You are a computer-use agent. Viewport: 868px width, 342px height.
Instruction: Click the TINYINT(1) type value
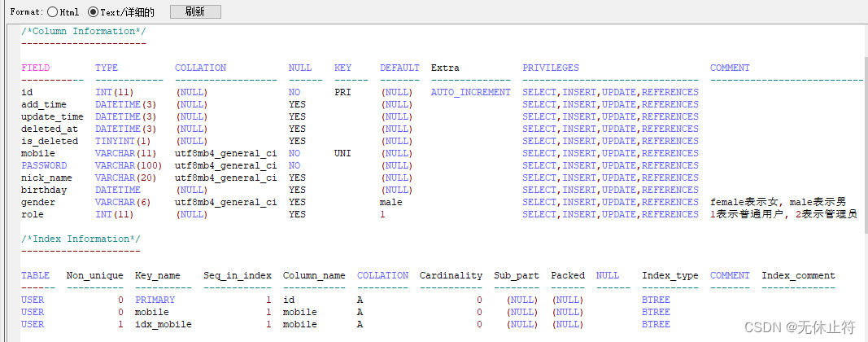click(x=124, y=141)
